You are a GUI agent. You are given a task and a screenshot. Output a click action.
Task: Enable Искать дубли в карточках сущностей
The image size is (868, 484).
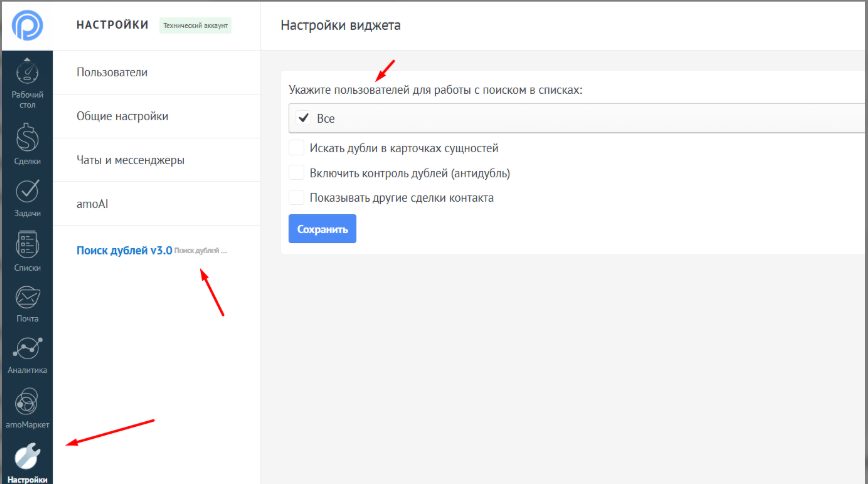296,148
